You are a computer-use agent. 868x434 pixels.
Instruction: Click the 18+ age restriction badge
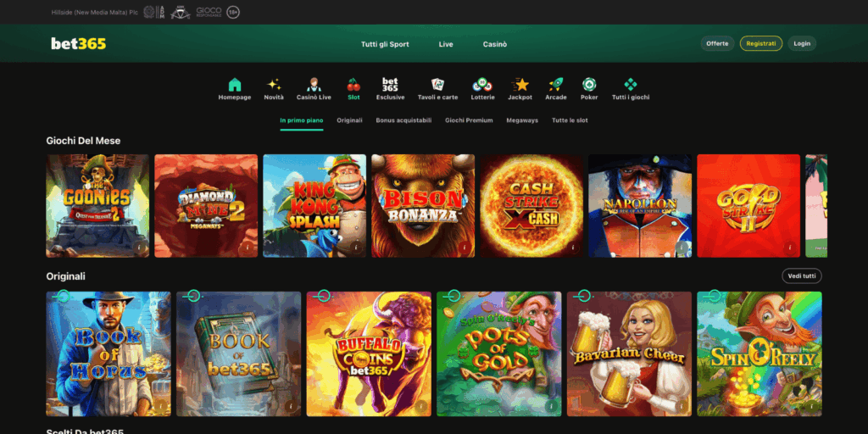tap(233, 12)
